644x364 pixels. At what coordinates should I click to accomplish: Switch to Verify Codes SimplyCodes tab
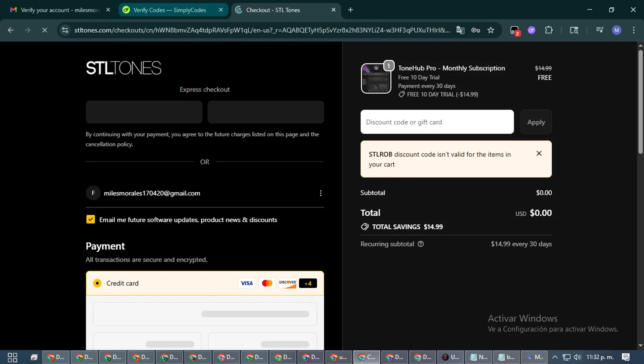[172, 10]
